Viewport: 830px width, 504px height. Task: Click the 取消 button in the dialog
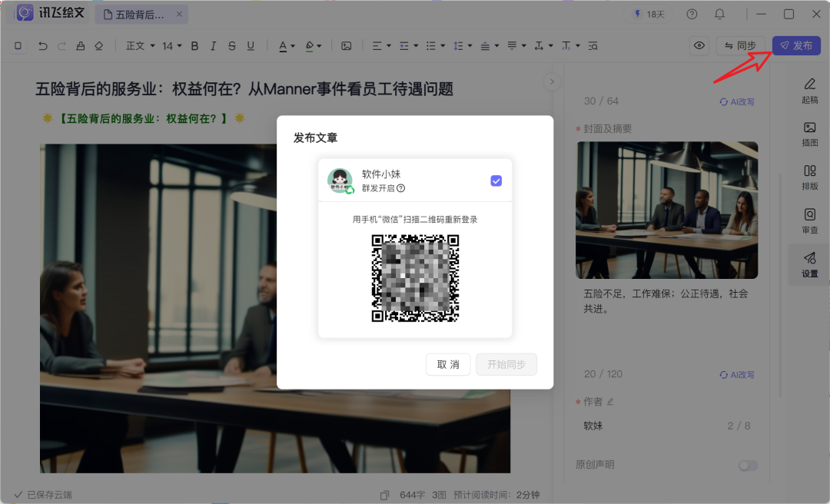point(448,364)
